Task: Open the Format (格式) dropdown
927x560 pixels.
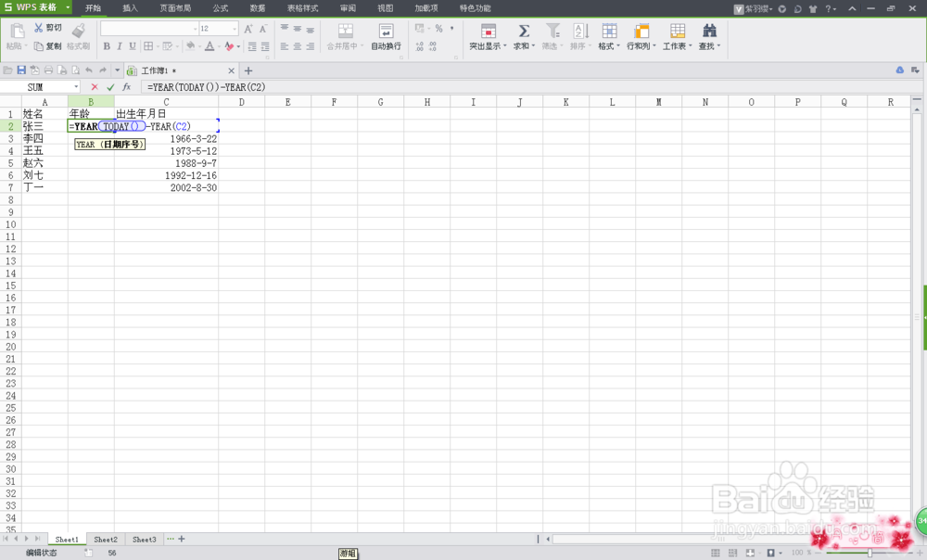Action: point(609,37)
